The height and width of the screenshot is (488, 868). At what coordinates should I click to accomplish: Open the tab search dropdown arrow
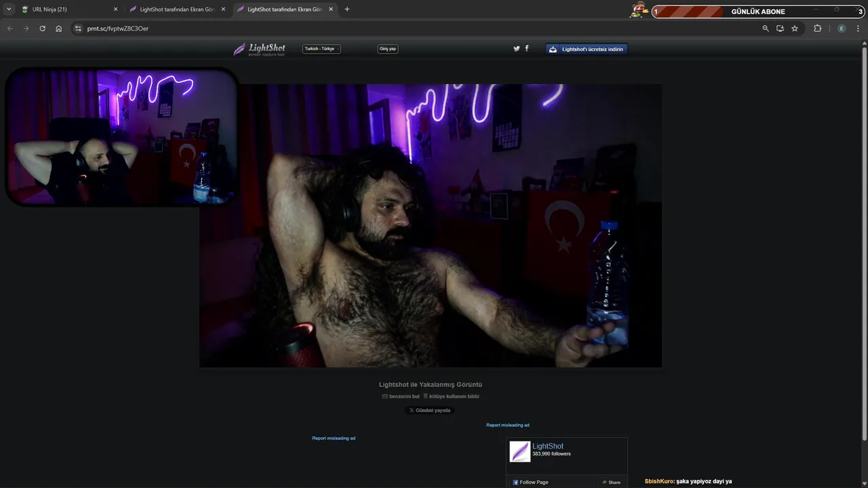click(9, 9)
